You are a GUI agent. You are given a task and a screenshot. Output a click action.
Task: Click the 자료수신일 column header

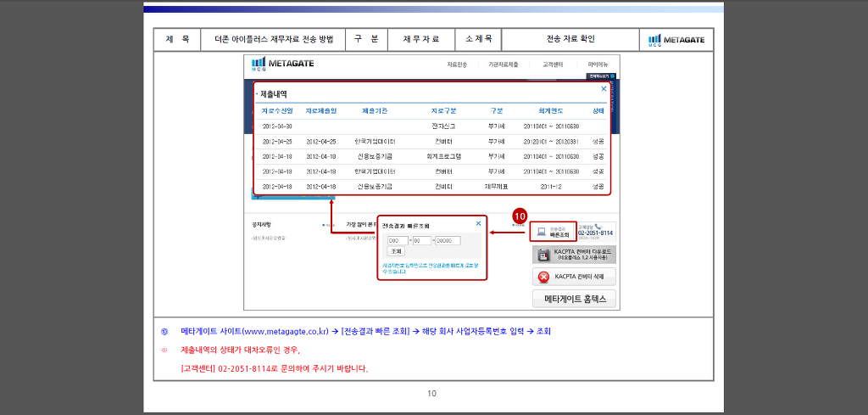[x=277, y=111]
